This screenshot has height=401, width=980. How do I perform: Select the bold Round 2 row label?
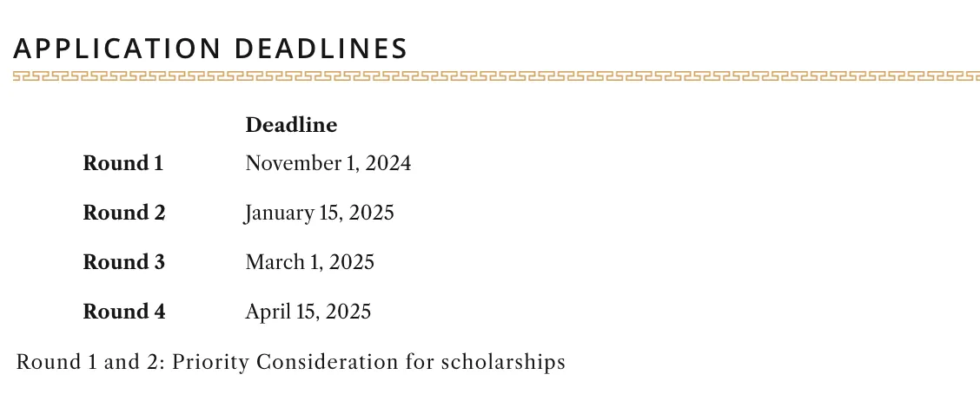pyautogui.click(x=123, y=213)
